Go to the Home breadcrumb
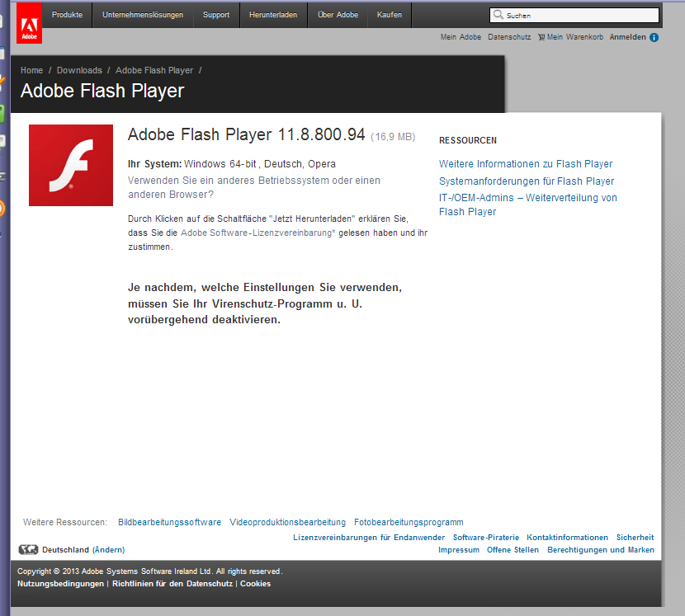This screenshot has width=685, height=616. tap(32, 70)
